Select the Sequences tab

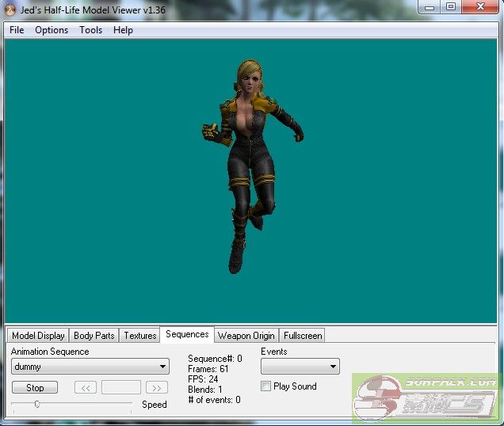click(187, 334)
